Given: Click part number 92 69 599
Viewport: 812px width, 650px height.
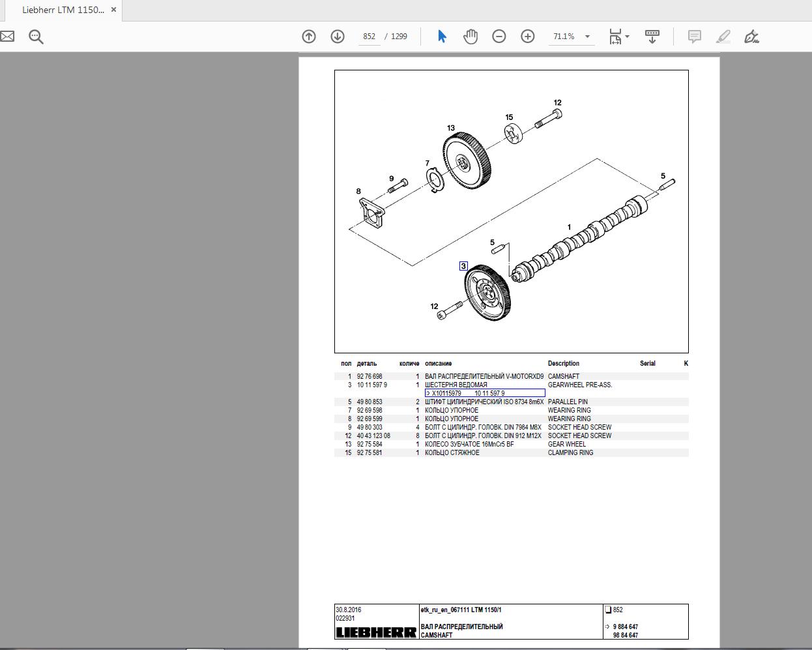Looking at the screenshot, I should [370, 419].
